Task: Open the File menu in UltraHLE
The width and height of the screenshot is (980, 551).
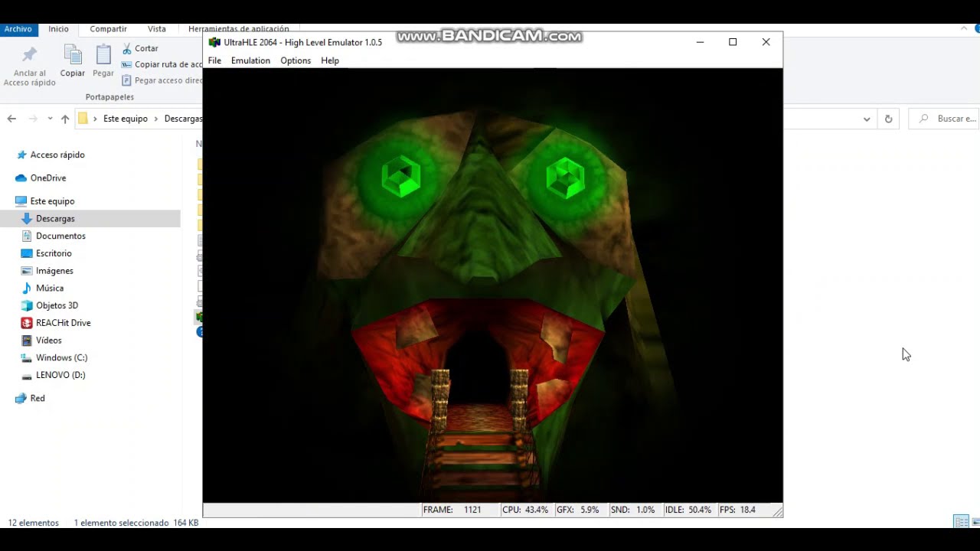Action: [214, 60]
